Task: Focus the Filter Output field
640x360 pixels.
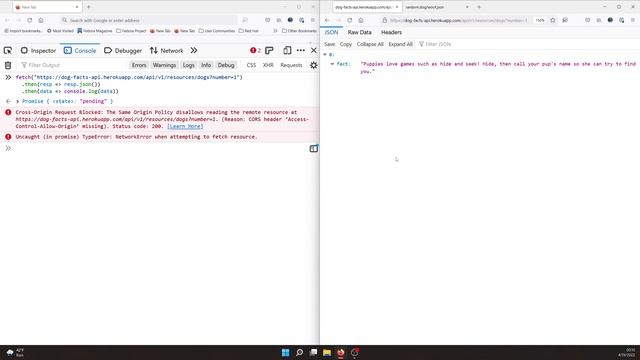Action: 73,65
